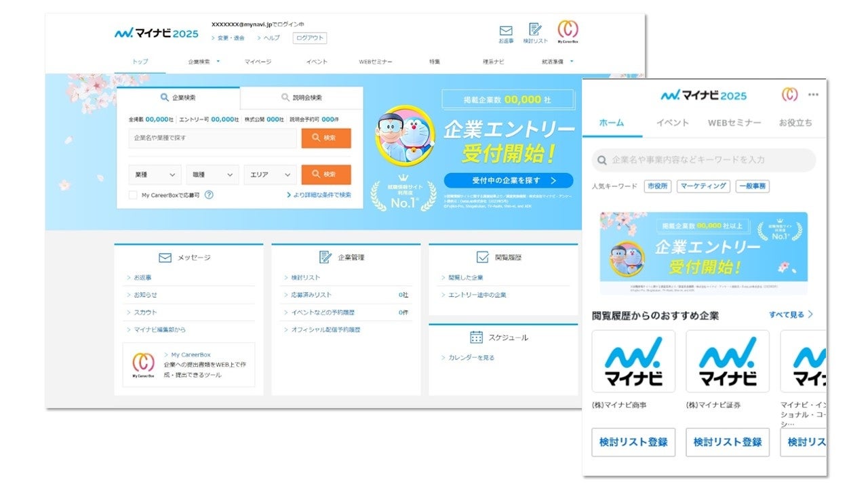Click the マイナビ2025 logo in the desktop site header
The height and width of the screenshot is (488, 868).
[x=157, y=33]
